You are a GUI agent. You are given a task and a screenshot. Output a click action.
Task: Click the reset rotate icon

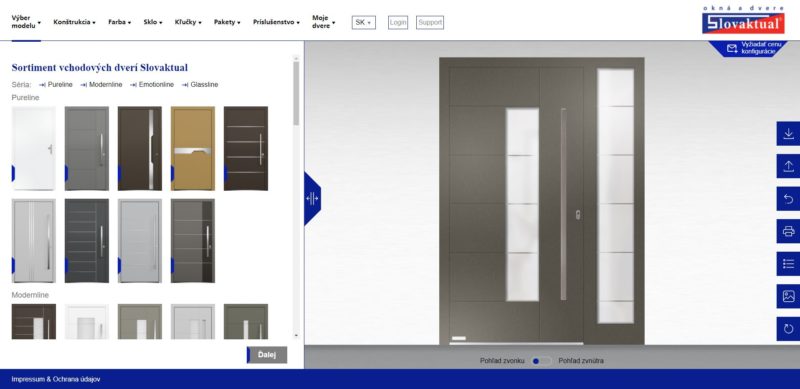788,329
